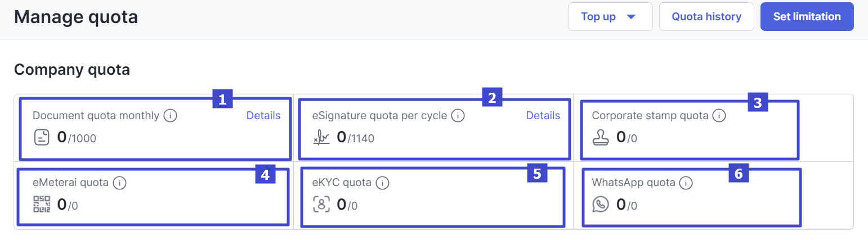Click the face scan icon under eKYC quota

click(x=321, y=204)
